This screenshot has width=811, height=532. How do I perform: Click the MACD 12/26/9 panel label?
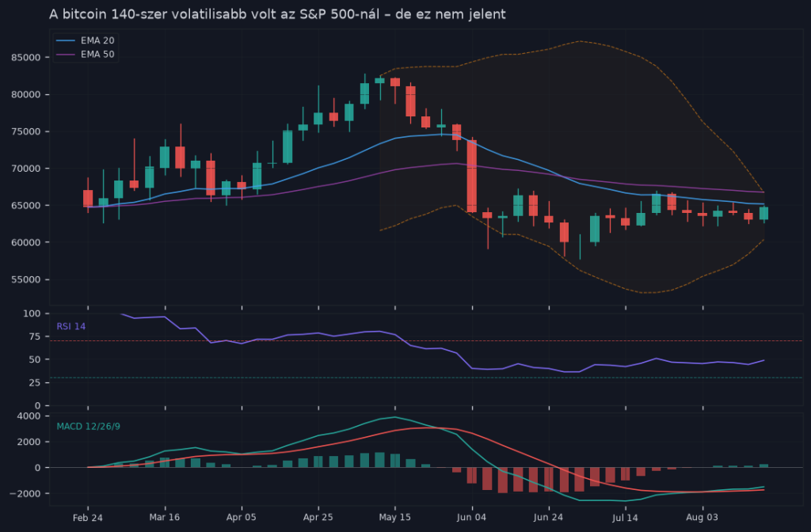point(89,427)
